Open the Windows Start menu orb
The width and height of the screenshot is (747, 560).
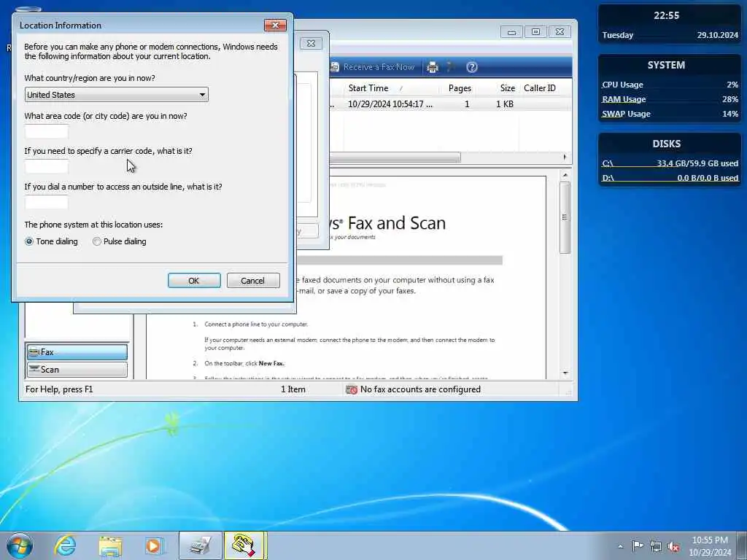click(x=20, y=545)
